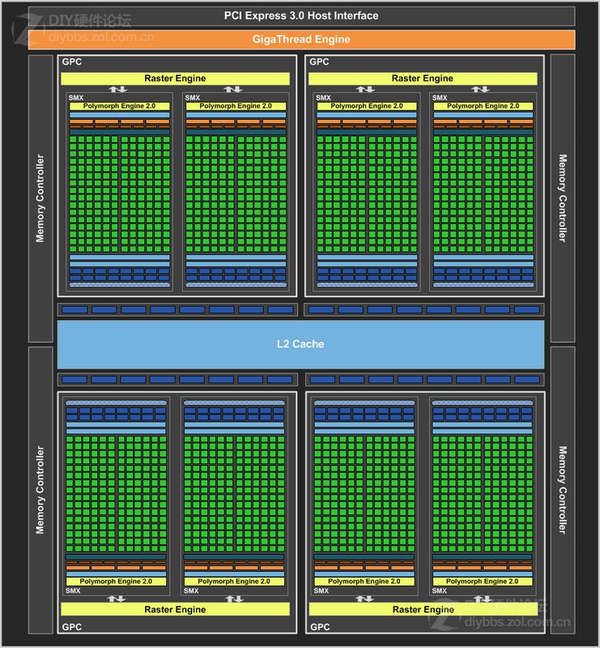Select the GPC label of the bottom-right cluster
Viewport: 600px width, 648px height.
click(x=320, y=627)
